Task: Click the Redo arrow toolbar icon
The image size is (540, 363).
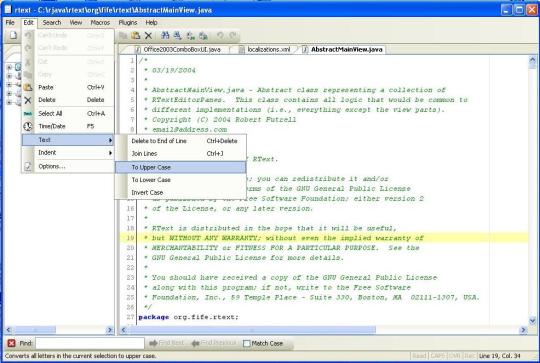Action: 233,35
